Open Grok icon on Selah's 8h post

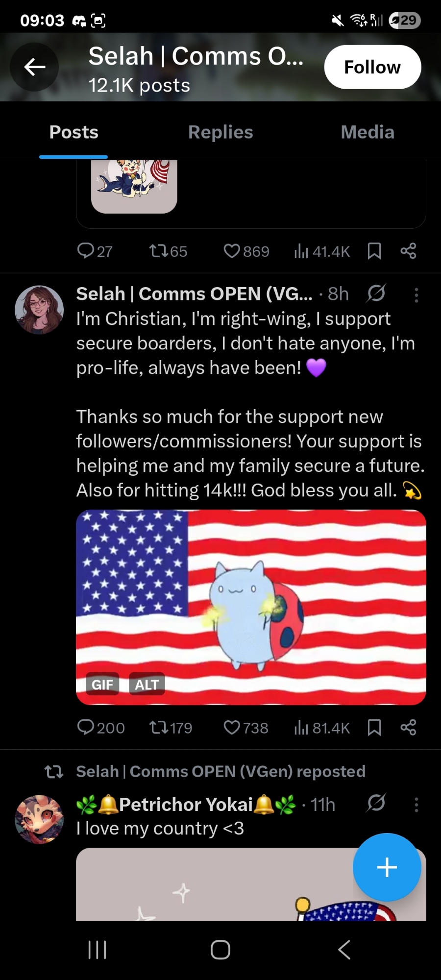(x=376, y=294)
